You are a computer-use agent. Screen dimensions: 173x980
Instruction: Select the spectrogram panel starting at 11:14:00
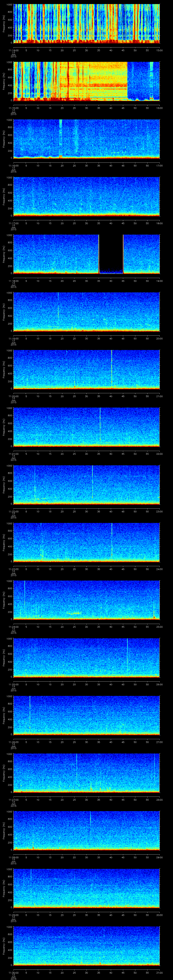point(86,24)
